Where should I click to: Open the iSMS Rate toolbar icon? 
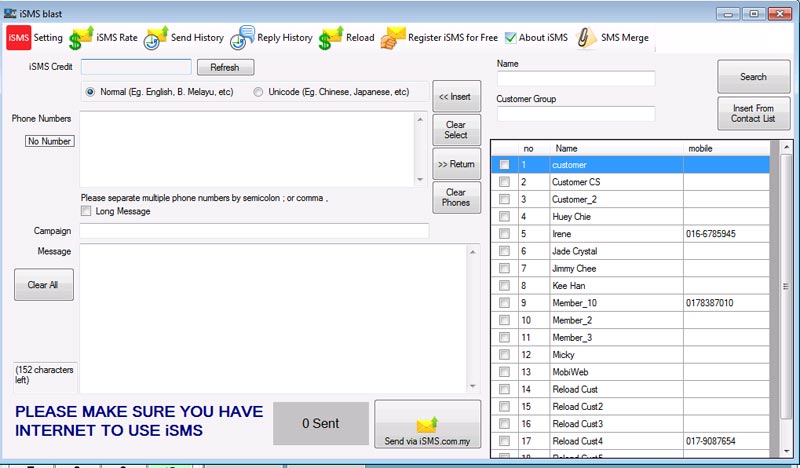(82, 38)
